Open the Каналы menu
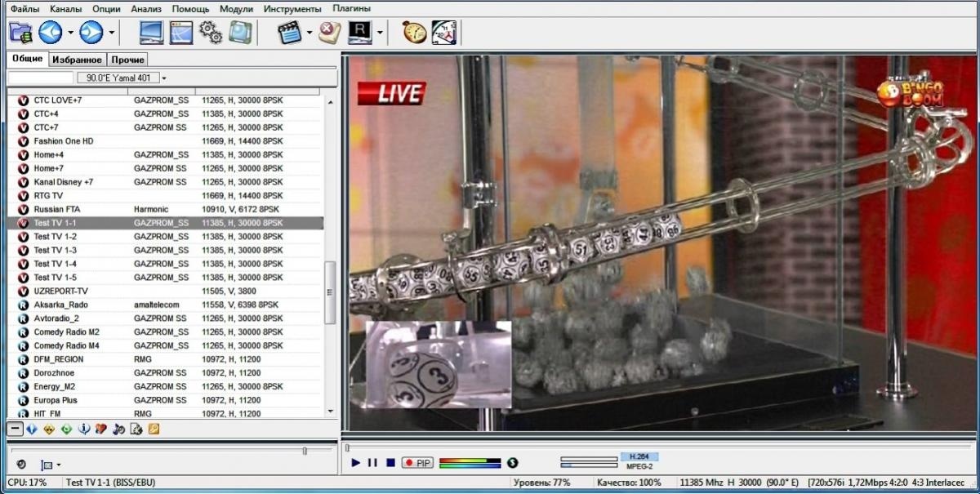The width and height of the screenshot is (980, 494). [x=66, y=8]
